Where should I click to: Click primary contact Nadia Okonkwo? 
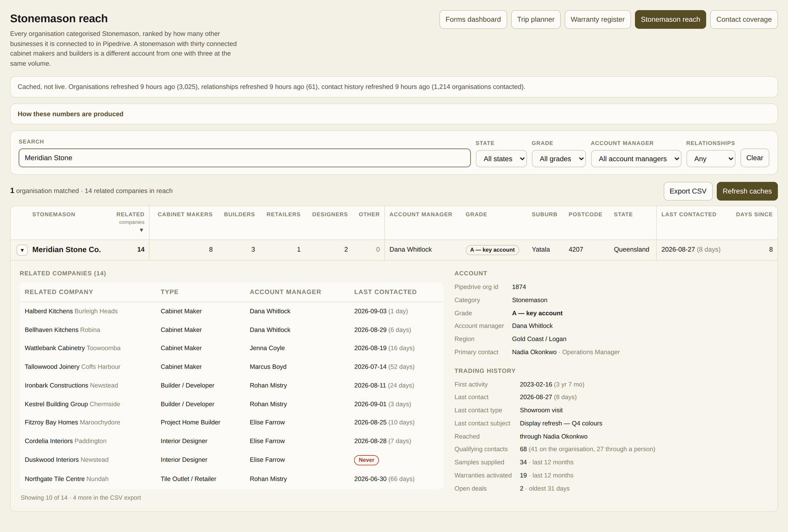534,352
